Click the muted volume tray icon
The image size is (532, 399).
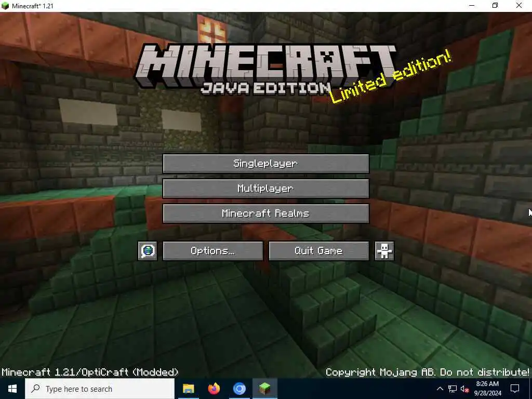point(464,389)
